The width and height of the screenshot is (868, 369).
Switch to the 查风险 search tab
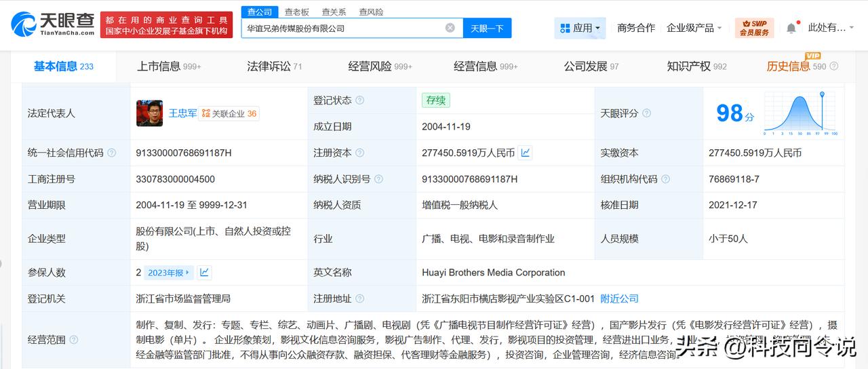(371, 12)
